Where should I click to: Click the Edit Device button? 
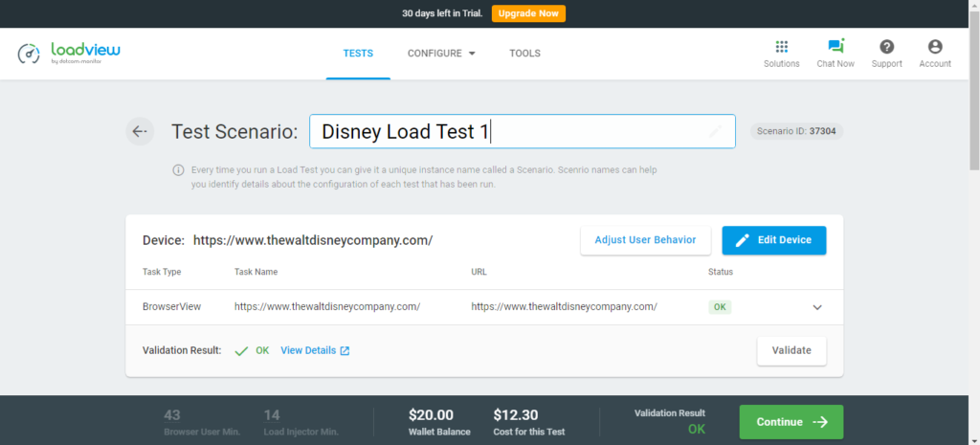773,240
